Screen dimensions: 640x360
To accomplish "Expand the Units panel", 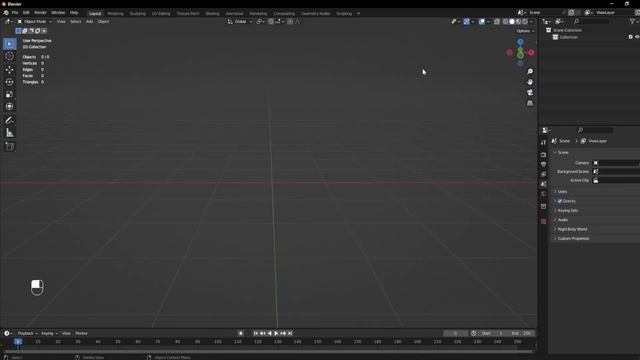I will click(562, 191).
